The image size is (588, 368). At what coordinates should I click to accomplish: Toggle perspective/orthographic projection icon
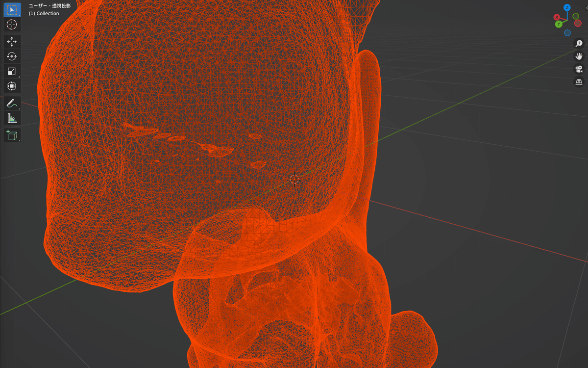click(x=578, y=82)
